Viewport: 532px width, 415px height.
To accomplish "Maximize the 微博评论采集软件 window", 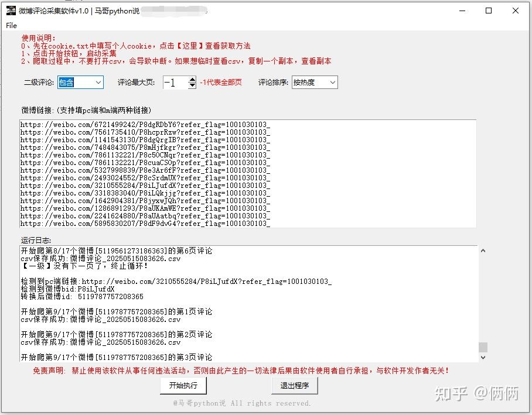I will click(x=489, y=11).
